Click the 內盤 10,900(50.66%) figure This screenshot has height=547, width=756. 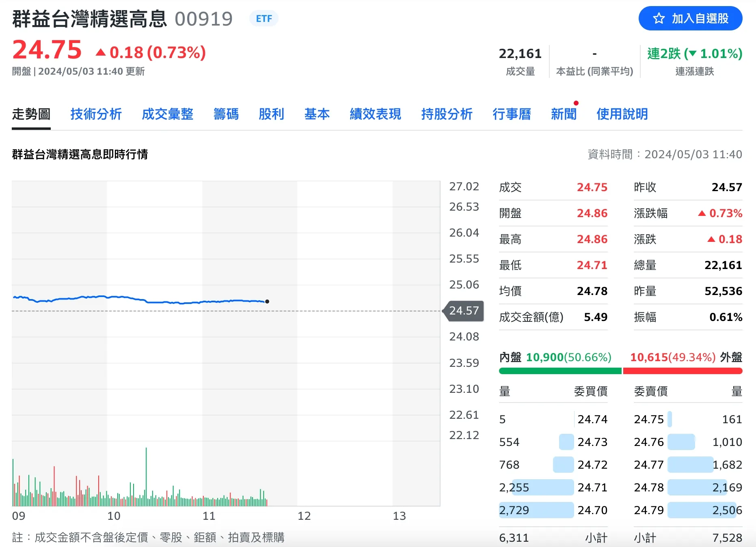pos(568,357)
